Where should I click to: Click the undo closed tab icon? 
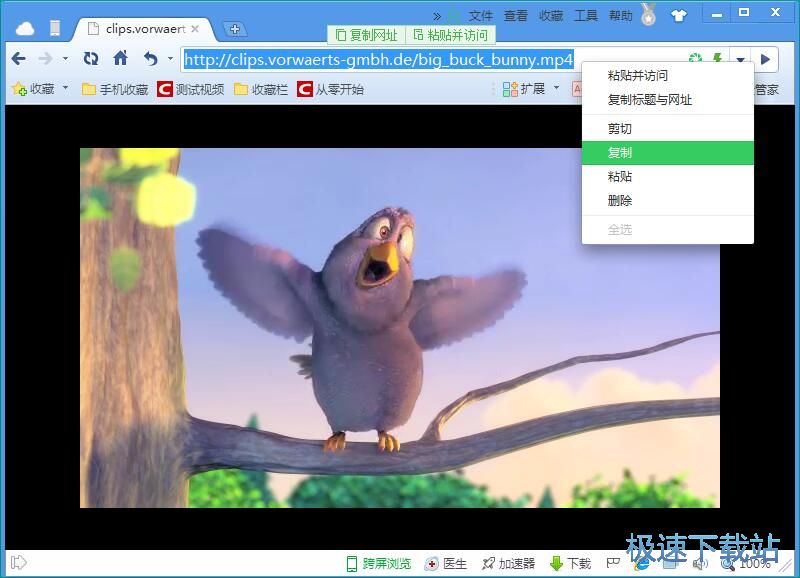(x=151, y=59)
